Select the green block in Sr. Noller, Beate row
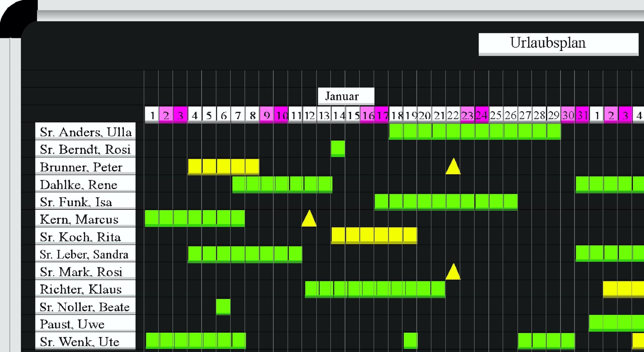This screenshot has width=644, height=352. tap(223, 306)
